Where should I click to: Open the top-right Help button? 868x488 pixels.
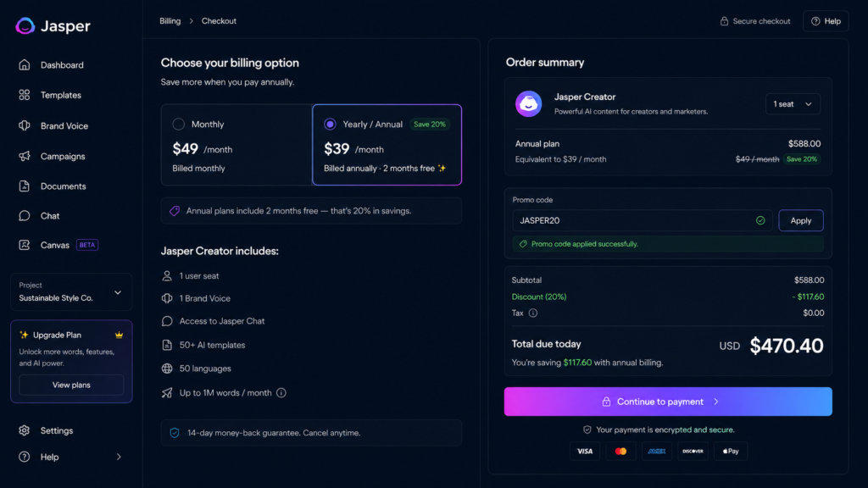click(x=826, y=21)
